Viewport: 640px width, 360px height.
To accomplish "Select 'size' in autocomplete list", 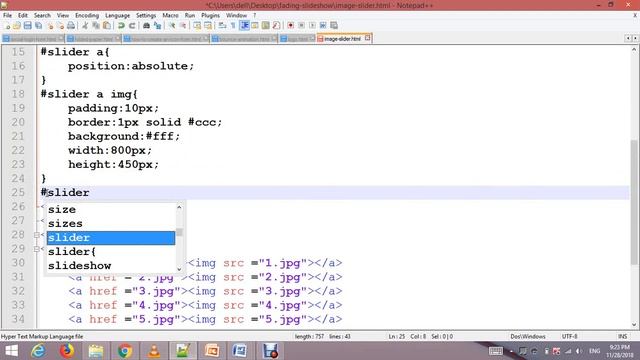I will coord(111,209).
